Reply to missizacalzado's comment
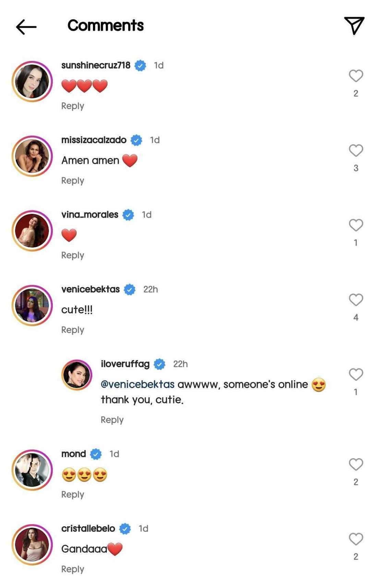384x588 pixels. (x=73, y=181)
